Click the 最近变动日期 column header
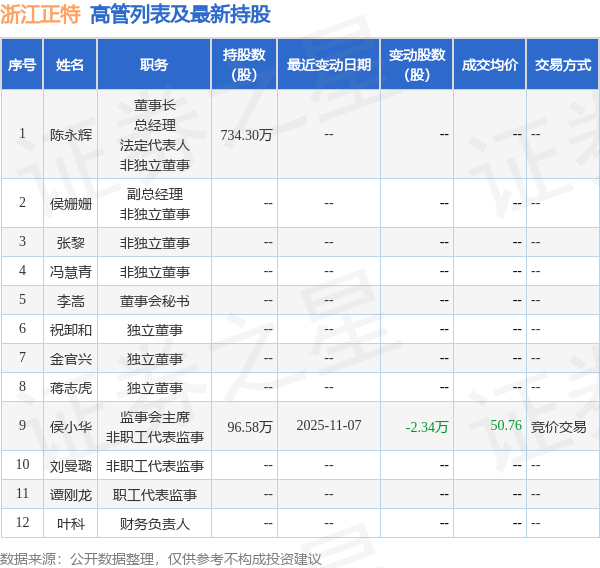600x568 pixels. pyautogui.click(x=329, y=65)
